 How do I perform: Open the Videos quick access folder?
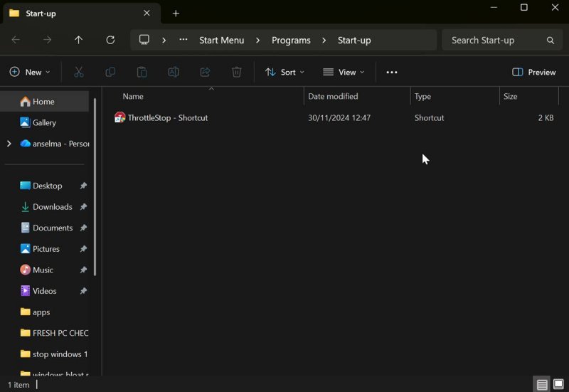click(x=44, y=291)
